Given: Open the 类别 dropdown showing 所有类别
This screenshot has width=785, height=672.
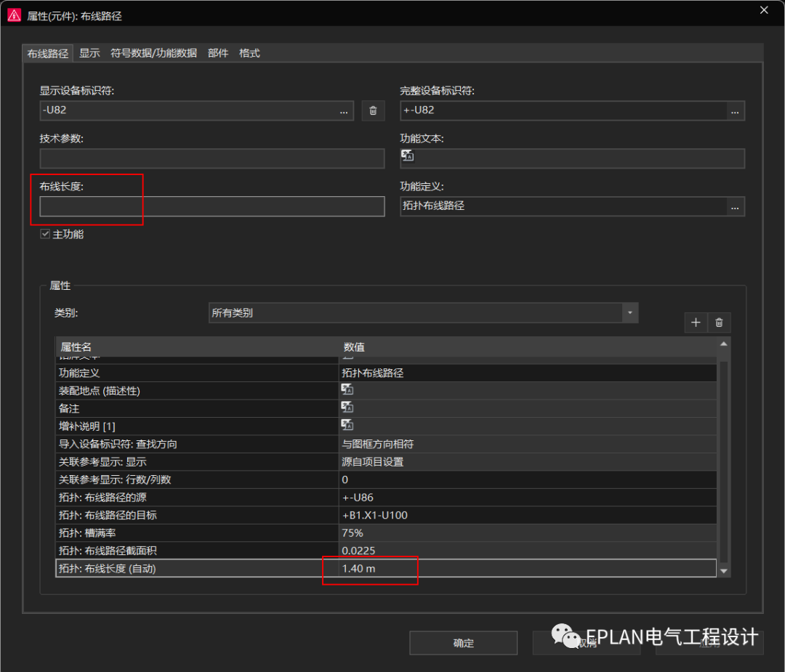Looking at the screenshot, I should tap(630, 312).
